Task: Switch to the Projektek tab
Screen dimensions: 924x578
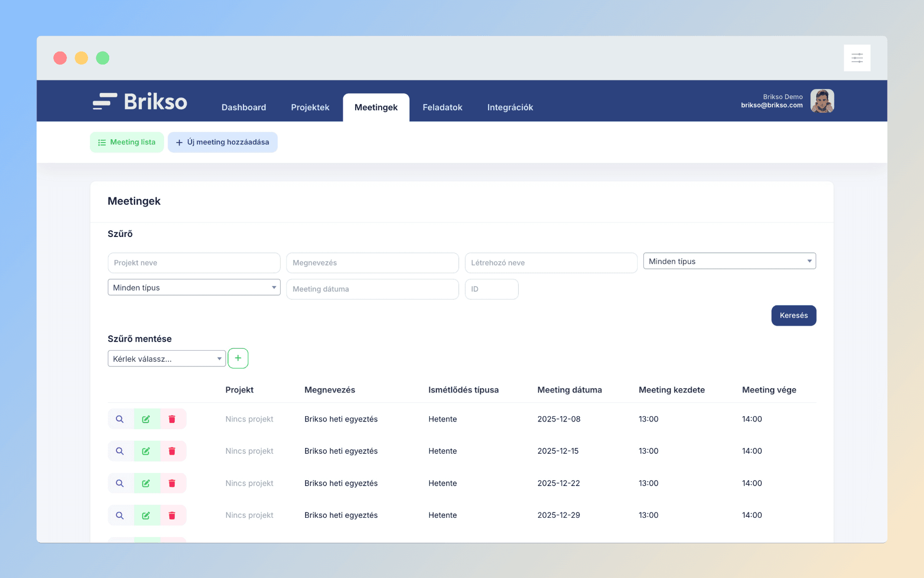Action: (x=310, y=107)
